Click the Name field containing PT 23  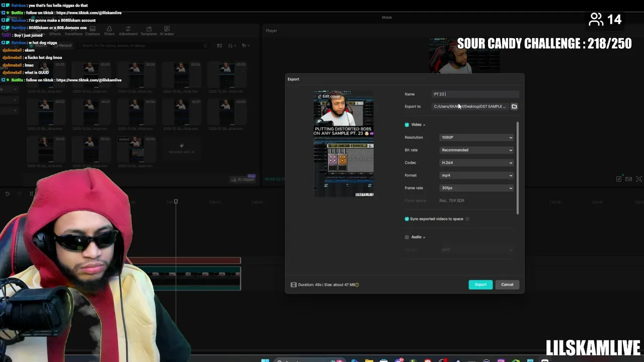[x=475, y=94]
